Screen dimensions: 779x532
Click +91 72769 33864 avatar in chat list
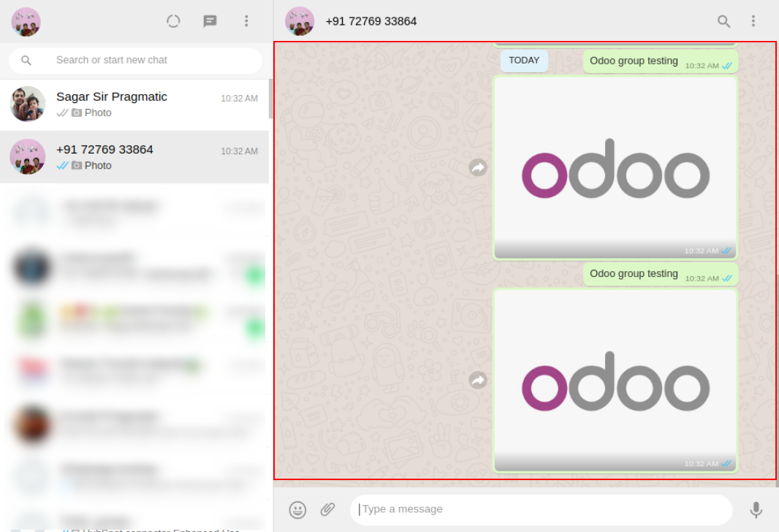tap(28, 156)
